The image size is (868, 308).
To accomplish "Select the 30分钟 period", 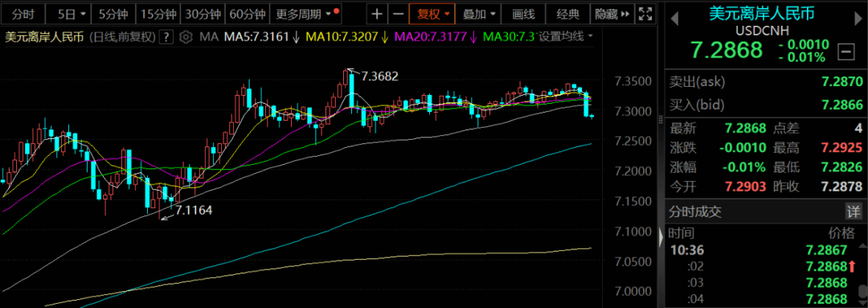I will coord(203,14).
